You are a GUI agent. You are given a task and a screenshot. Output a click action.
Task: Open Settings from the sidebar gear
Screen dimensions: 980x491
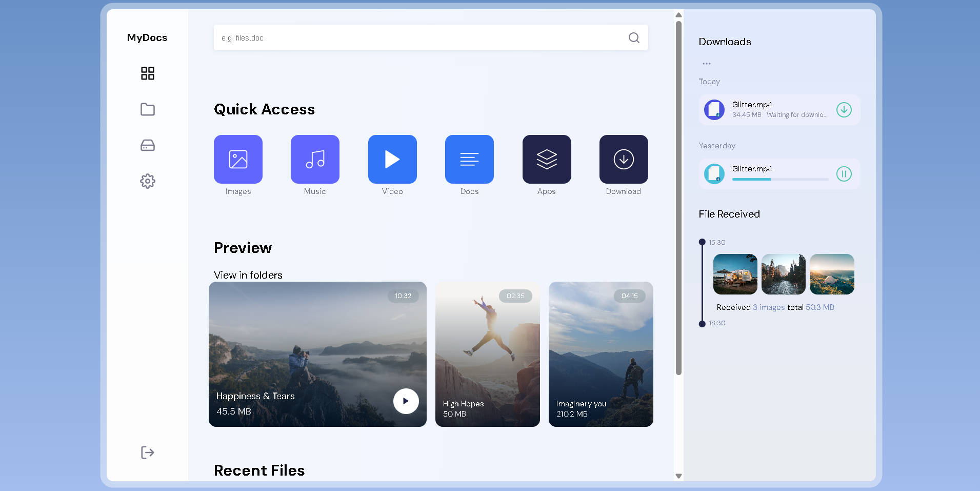click(148, 181)
